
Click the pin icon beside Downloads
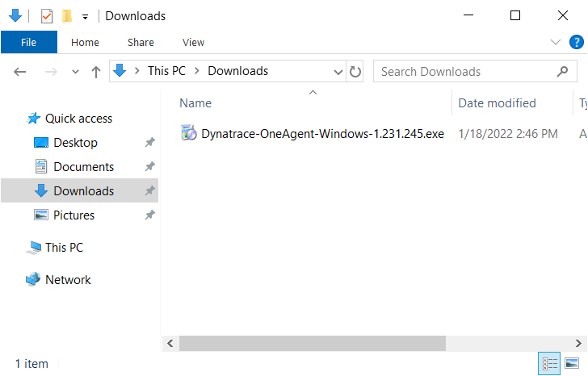[x=149, y=190]
